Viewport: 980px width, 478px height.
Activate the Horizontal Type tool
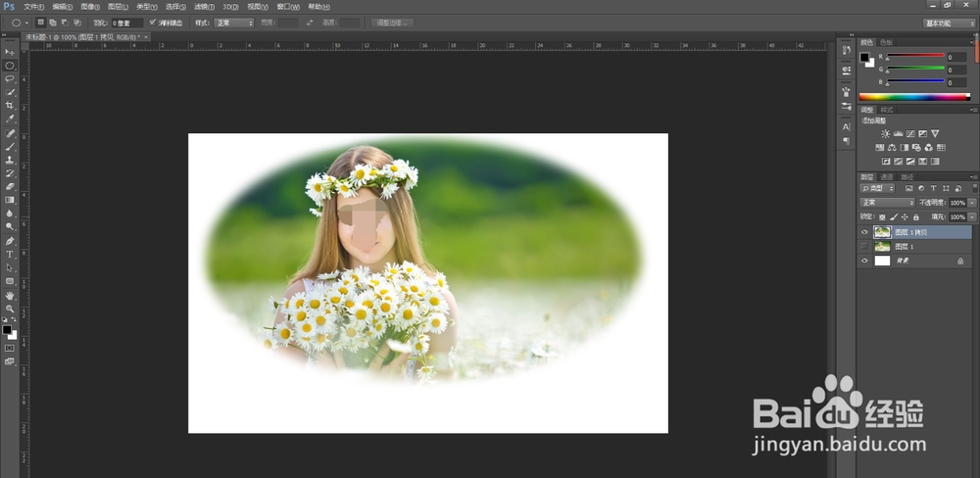pos(10,254)
